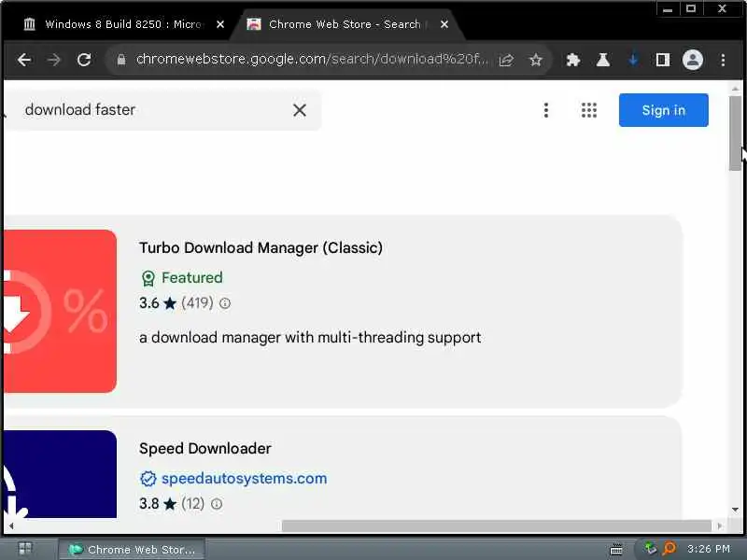Click the chromewebstore.google.com address bar URL

point(312,60)
